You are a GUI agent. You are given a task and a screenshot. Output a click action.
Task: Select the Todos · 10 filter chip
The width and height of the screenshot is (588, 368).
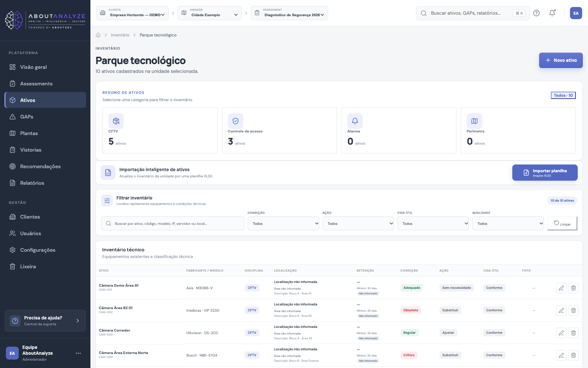pos(563,95)
